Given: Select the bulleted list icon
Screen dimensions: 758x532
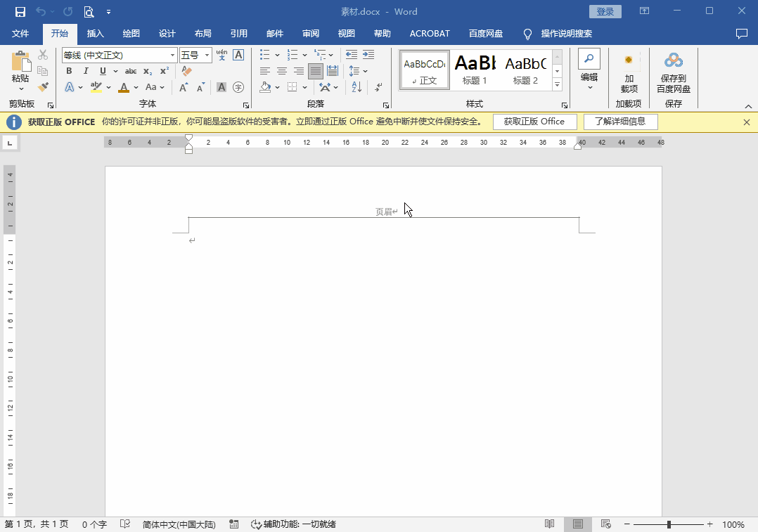Looking at the screenshot, I should [x=264, y=55].
